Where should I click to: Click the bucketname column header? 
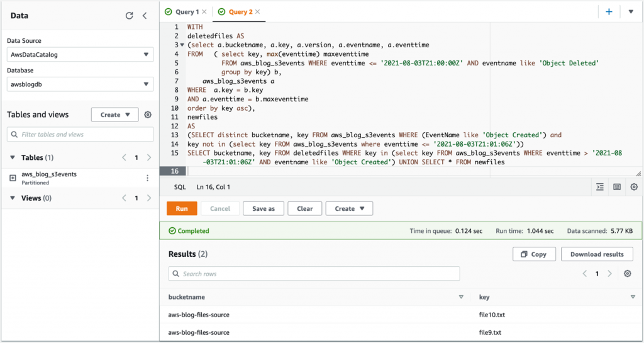(x=186, y=297)
